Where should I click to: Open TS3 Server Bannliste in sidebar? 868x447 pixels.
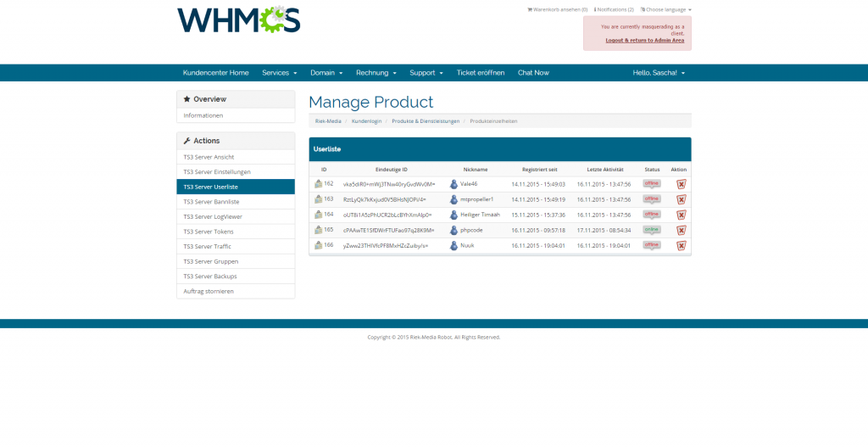(211, 202)
